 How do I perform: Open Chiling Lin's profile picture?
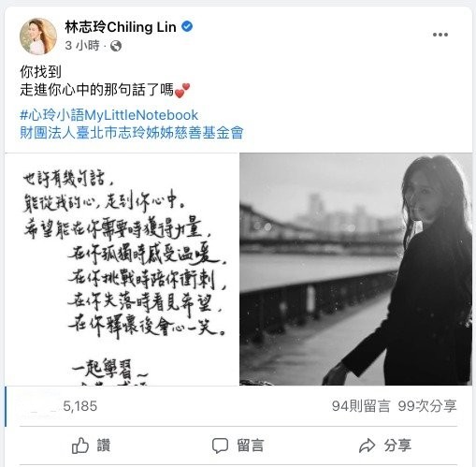click(38, 36)
